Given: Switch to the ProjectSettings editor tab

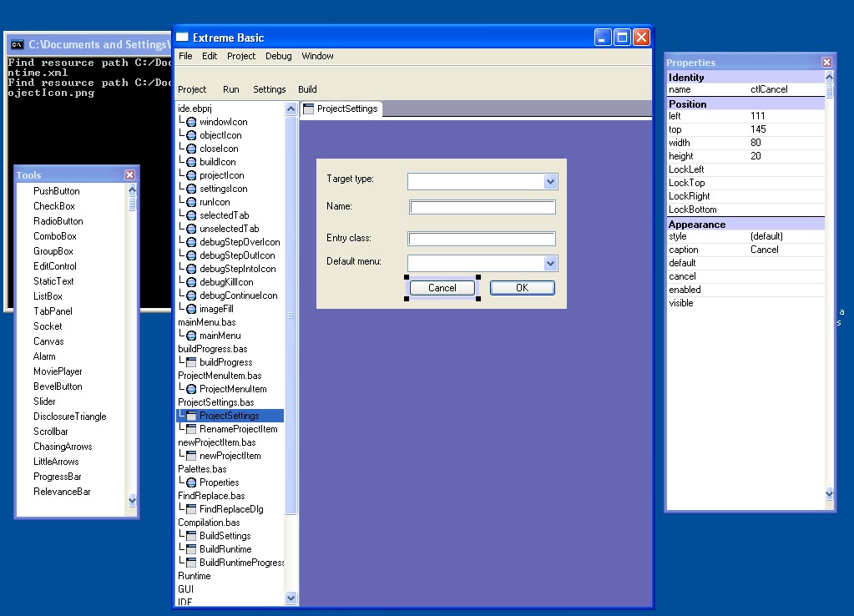Looking at the screenshot, I should point(341,109).
